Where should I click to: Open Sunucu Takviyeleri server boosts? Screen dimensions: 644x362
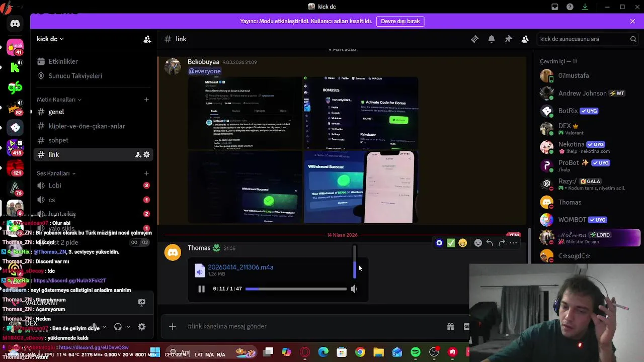pyautogui.click(x=94, y=76)
